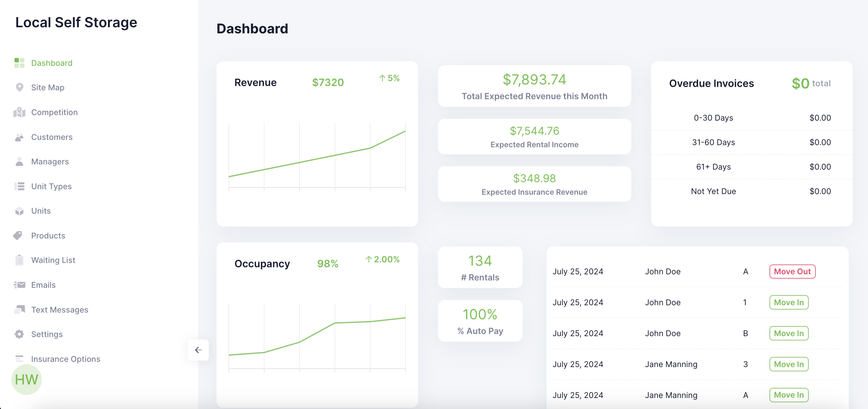Open the Settings page
868x409 pixels.
(x=47, y=334)
